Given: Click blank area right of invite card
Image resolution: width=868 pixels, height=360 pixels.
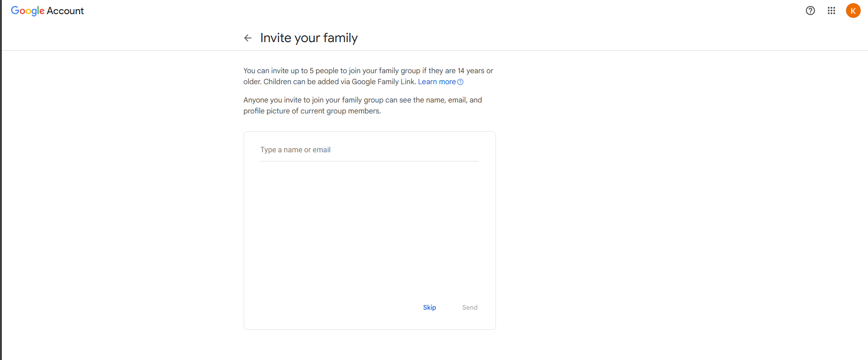Looking at the screenshot, I should coord(640,206).
